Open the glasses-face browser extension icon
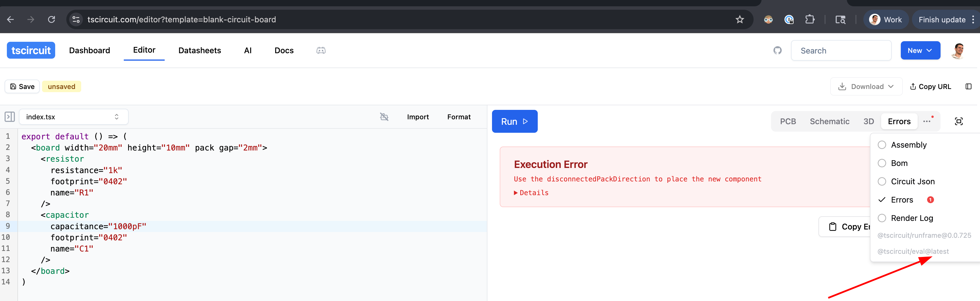The image size is (980, 301). coord(768,19)
